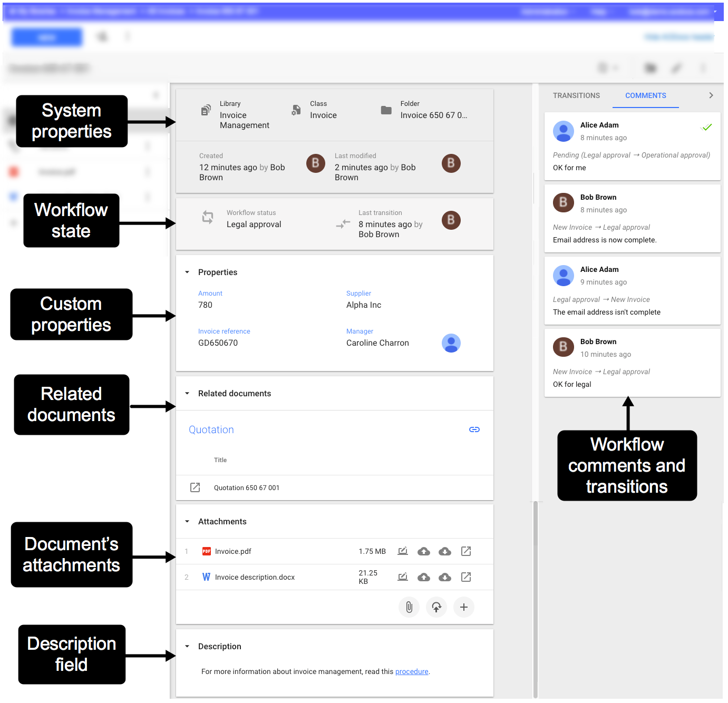Open Invoice description.docx in a new window
The height and width of the screenshot is (703, 728).
(x=465, y=577)
